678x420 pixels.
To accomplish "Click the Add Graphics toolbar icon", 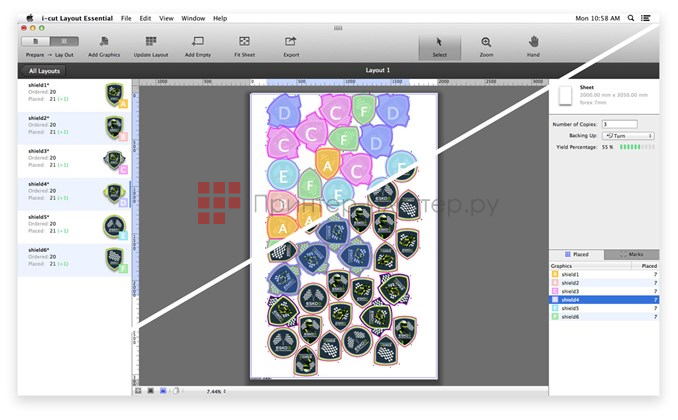I will pos(105,41).
